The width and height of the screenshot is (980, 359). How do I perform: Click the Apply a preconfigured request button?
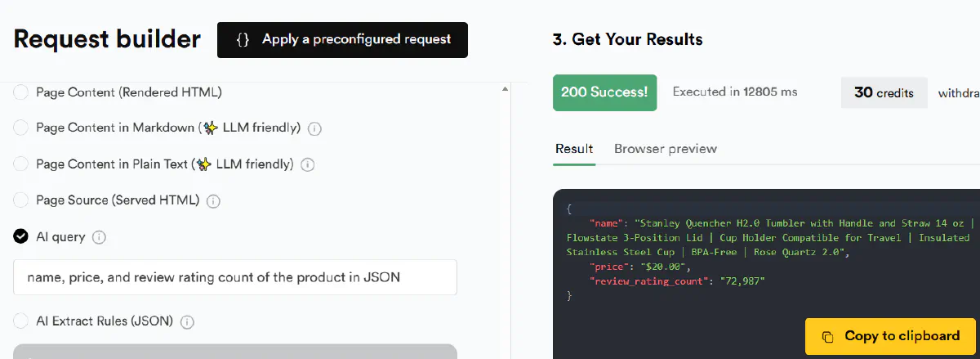(x=342, y=40)
